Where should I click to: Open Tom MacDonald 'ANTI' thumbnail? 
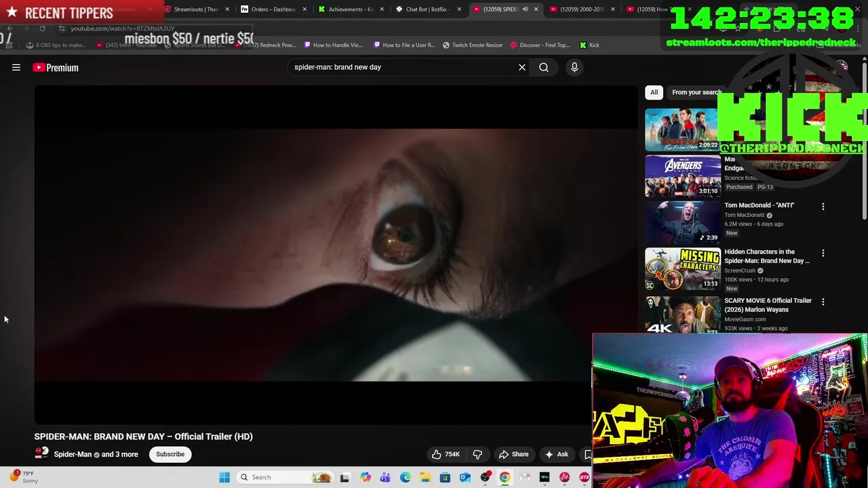point(682,222)
